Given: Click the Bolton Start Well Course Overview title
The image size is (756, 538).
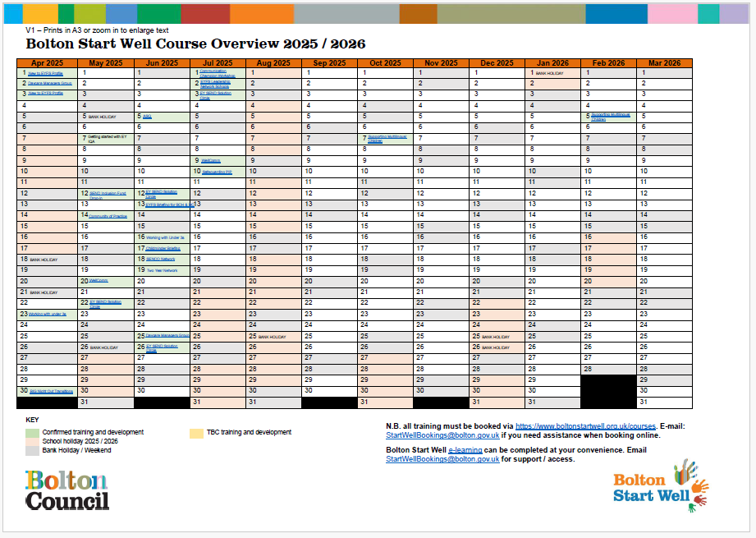Looking at the screenshot, I should tap(195, 44).
